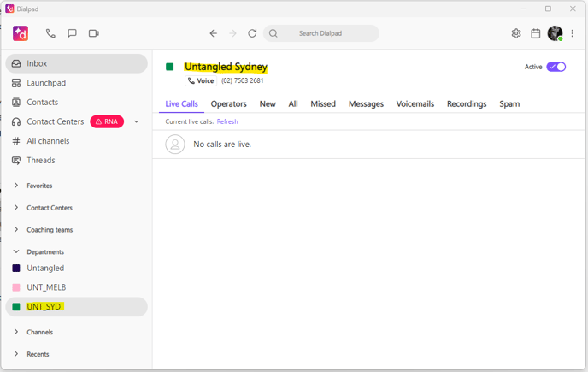Open settings with the gear icon

[516, 33]
